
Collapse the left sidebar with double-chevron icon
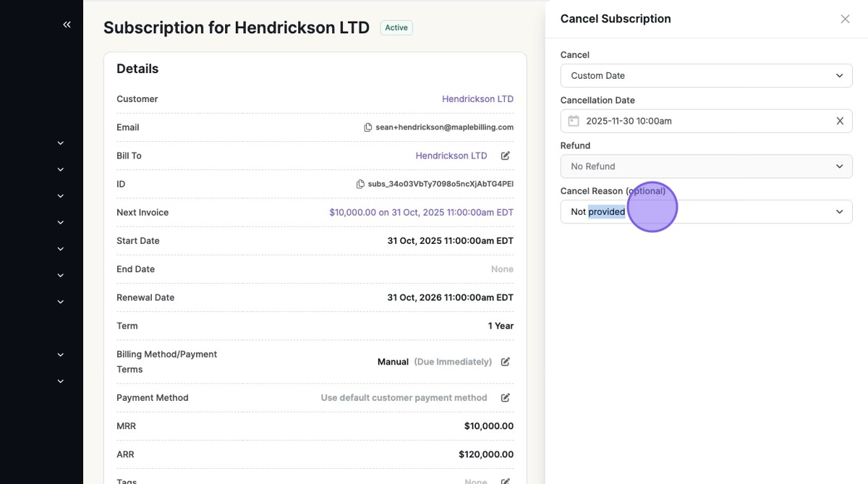click(x=67, y=25)
